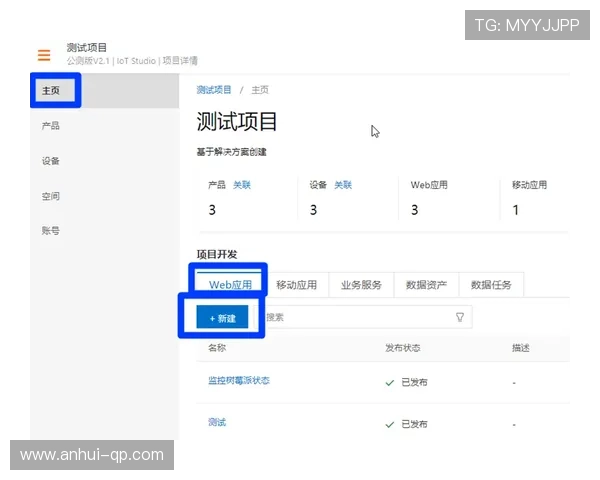Open 设备 in the left sidebar
Viewport: 600px width, 480px height.
(51, 161)
